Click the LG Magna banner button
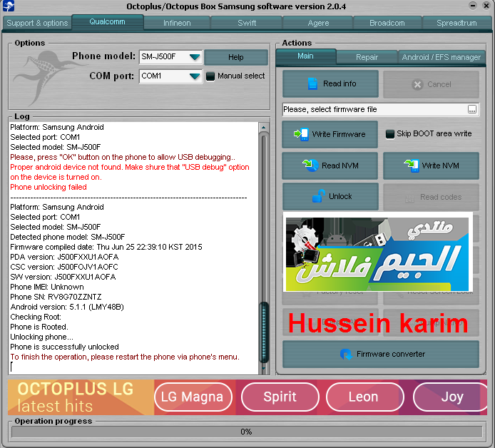495x448 pixels. (193, 397)
